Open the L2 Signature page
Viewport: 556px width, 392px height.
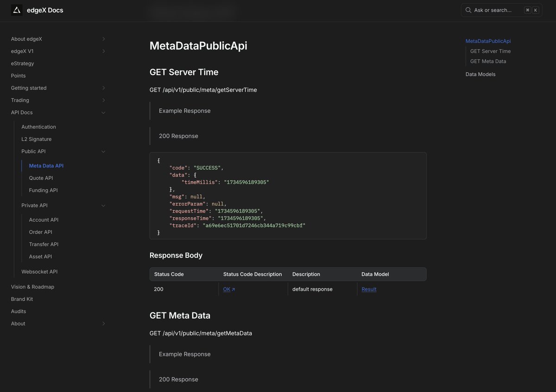[x=37, y=139]
